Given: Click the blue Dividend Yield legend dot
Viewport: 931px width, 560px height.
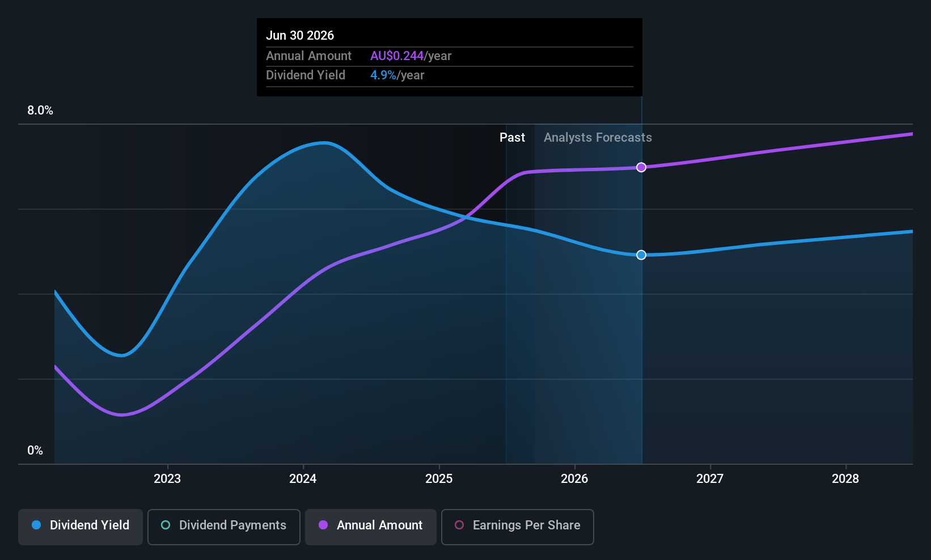Looking at the screenshot, I should click(x=36, y=525).
